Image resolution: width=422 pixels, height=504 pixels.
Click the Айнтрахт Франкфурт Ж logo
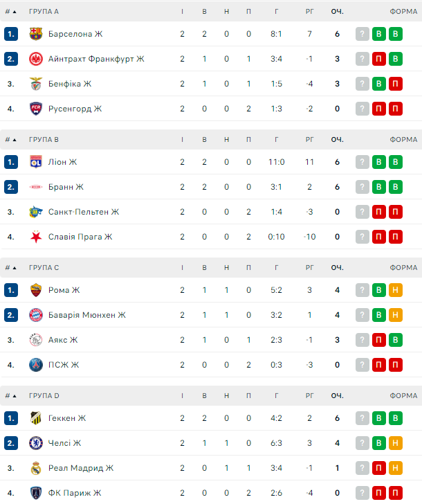tap(36, 59)
